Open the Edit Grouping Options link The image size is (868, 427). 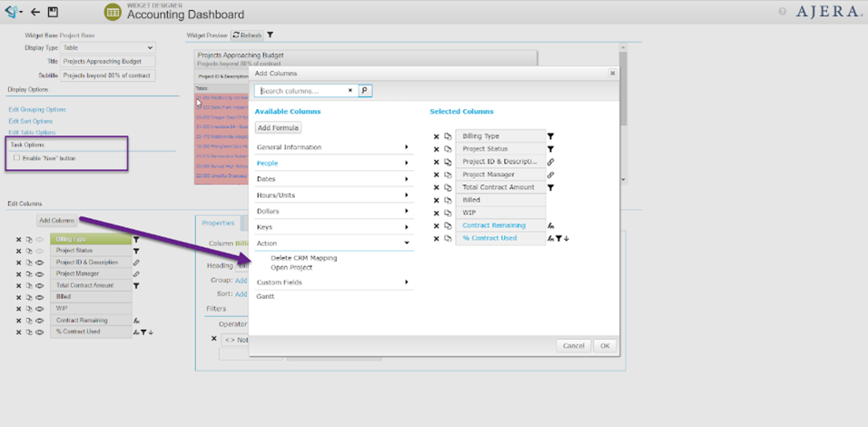pyautogui.click(x=37, y=109)
